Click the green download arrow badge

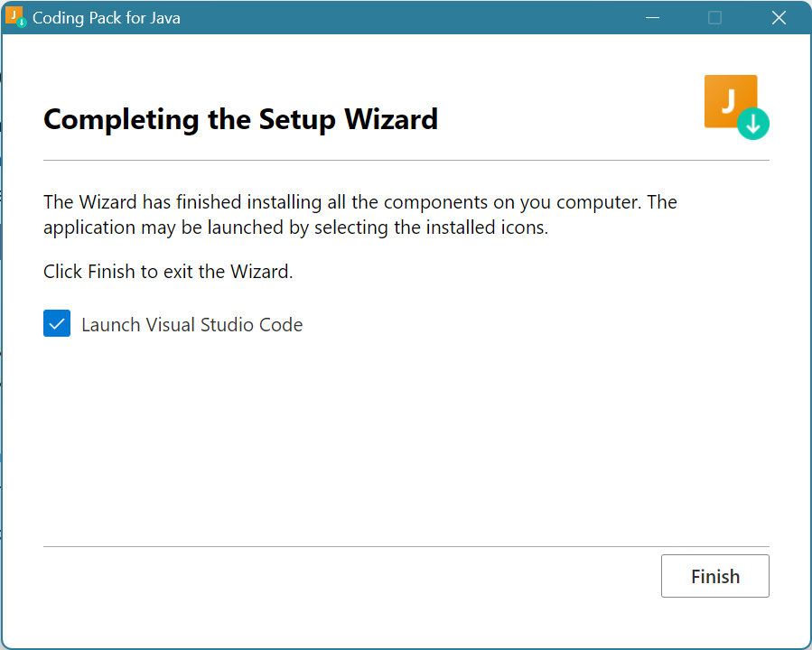click(752, 124)
